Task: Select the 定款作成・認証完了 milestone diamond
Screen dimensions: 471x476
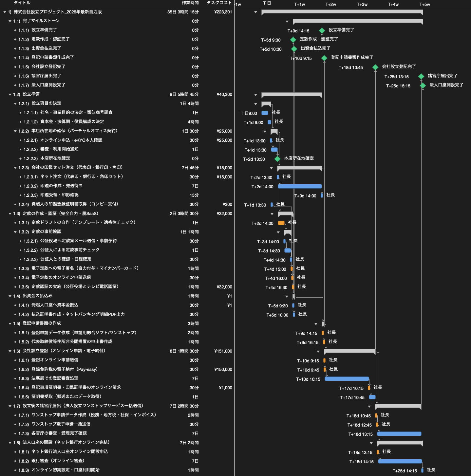Action: pos(293,40)
